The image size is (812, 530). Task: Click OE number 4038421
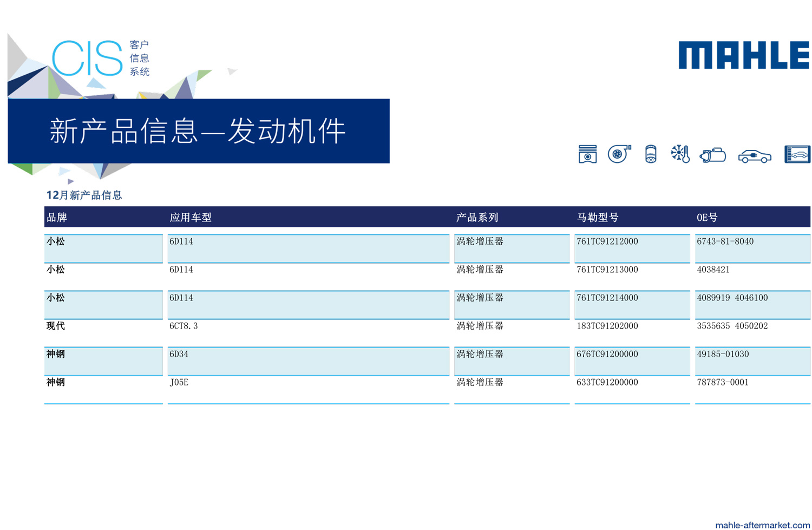pyautogui.click(x=713, y=270)
